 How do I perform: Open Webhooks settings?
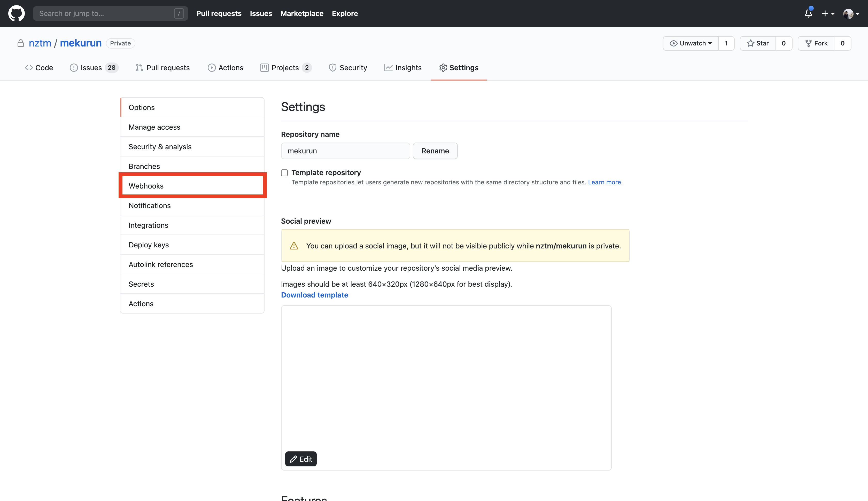coord(192,186)
